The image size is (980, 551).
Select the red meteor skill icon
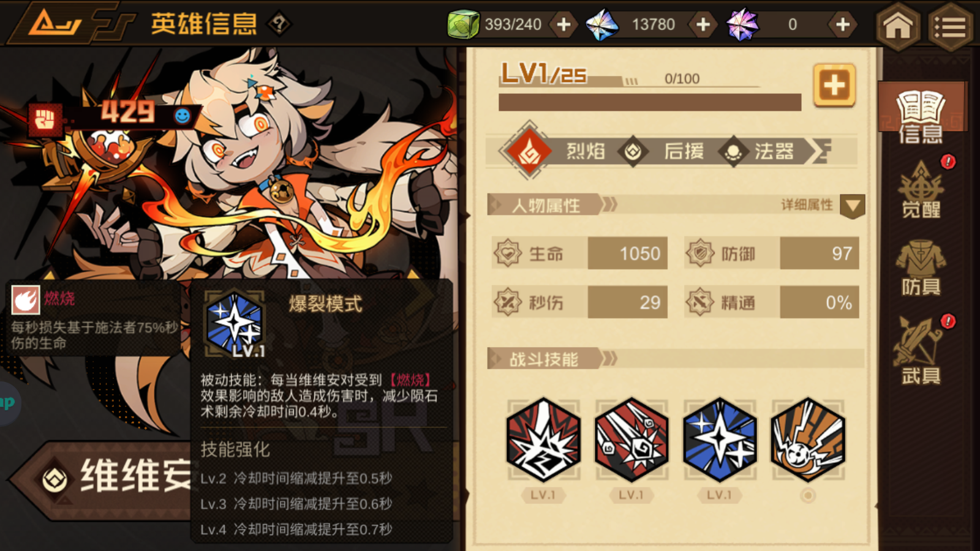tap(631, 440)
